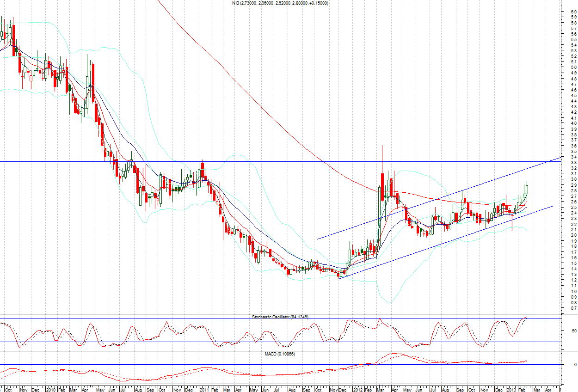Click the latest candle in February 2013
This screenshot has width=578, height=392.
coord(527,190)
